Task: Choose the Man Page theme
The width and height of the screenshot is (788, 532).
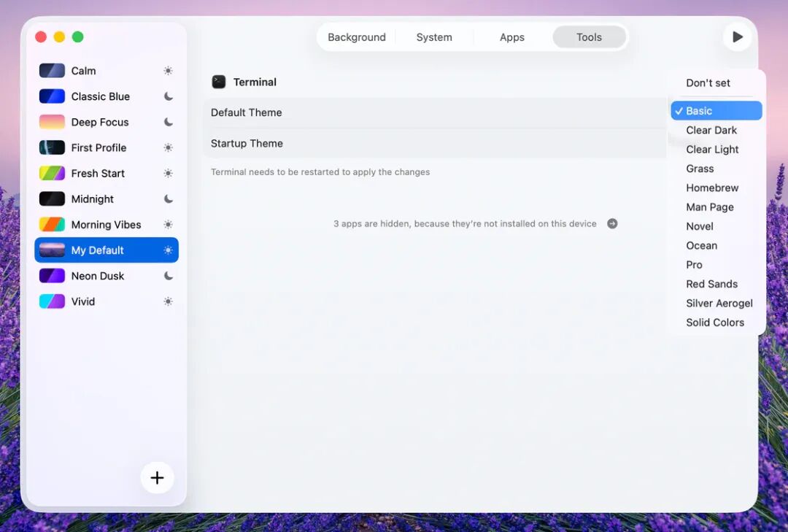Action: pos(716,207)
